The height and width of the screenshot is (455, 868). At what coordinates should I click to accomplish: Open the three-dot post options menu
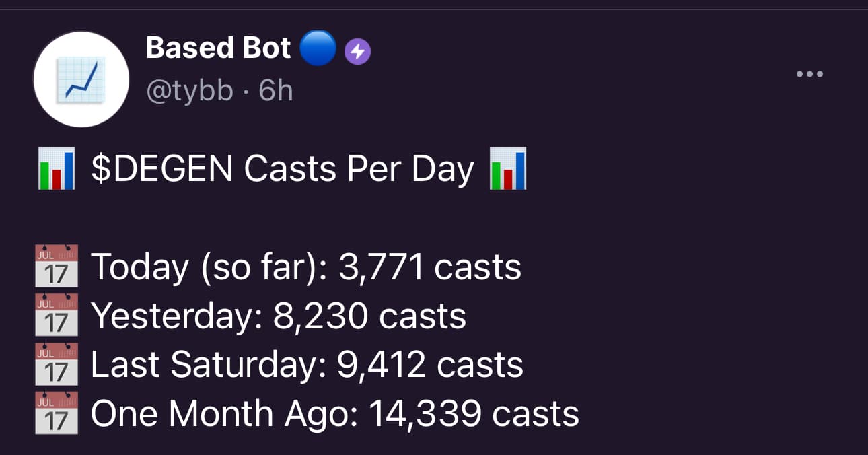[809, 74]
